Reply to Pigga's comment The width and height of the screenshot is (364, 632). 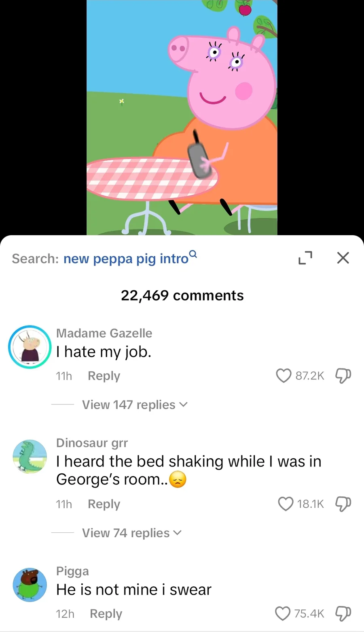pos(106,613)
